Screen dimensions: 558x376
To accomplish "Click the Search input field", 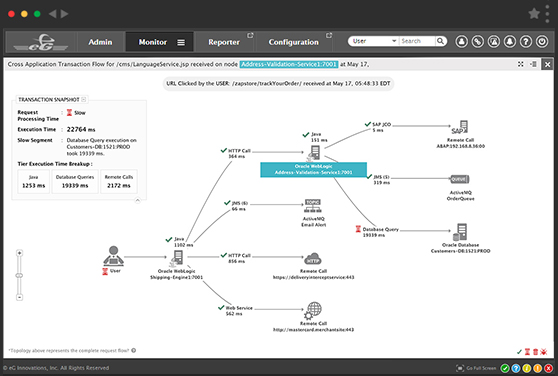I will point(417,41).
